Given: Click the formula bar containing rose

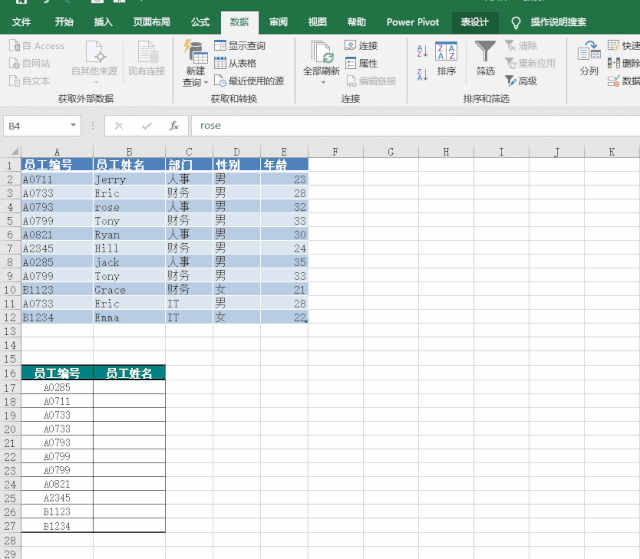Looking at the screenshot, I should tap(416, 126).
